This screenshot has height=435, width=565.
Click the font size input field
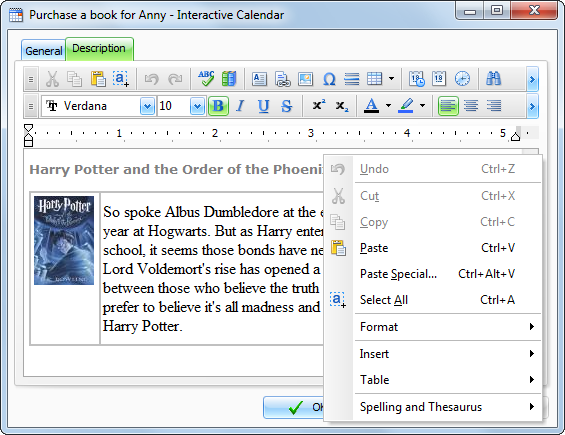(x=174, y=106)
